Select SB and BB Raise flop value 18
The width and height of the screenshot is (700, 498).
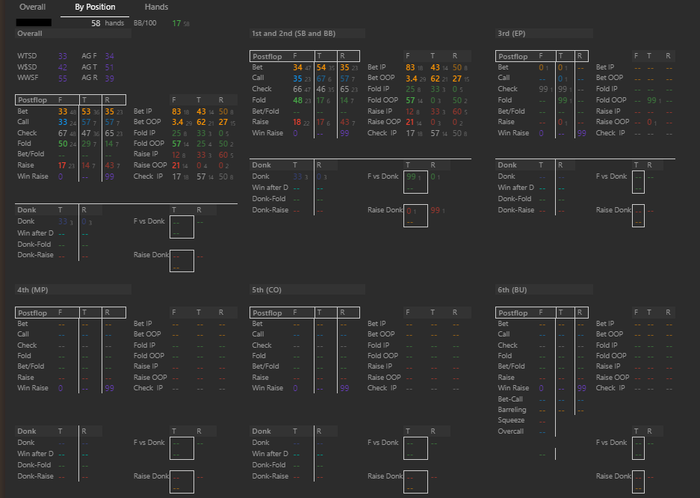(297, 122)
